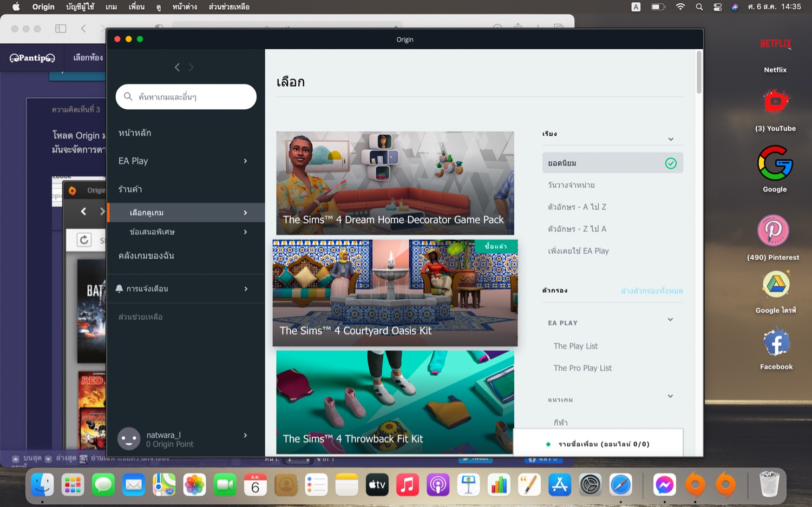Click the search magnifier icon in Origin sidebar
Viewport: 812px width, 507px height.
click(128, 96)
